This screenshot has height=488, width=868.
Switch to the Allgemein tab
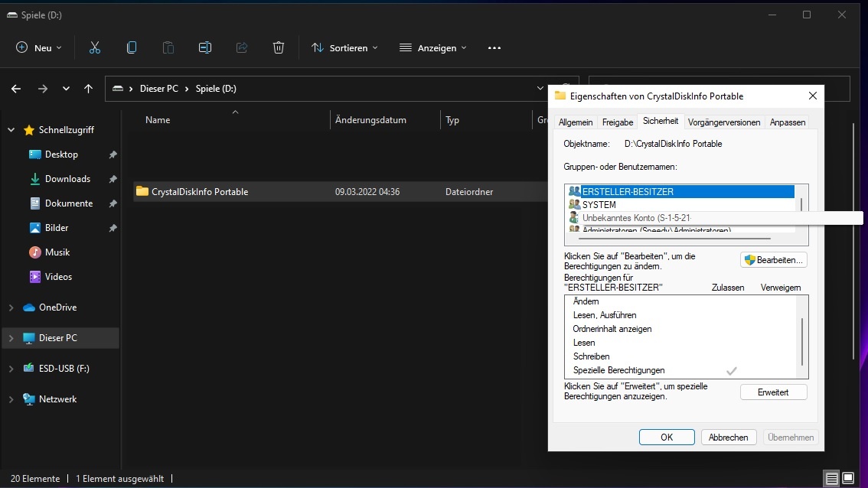575,122
